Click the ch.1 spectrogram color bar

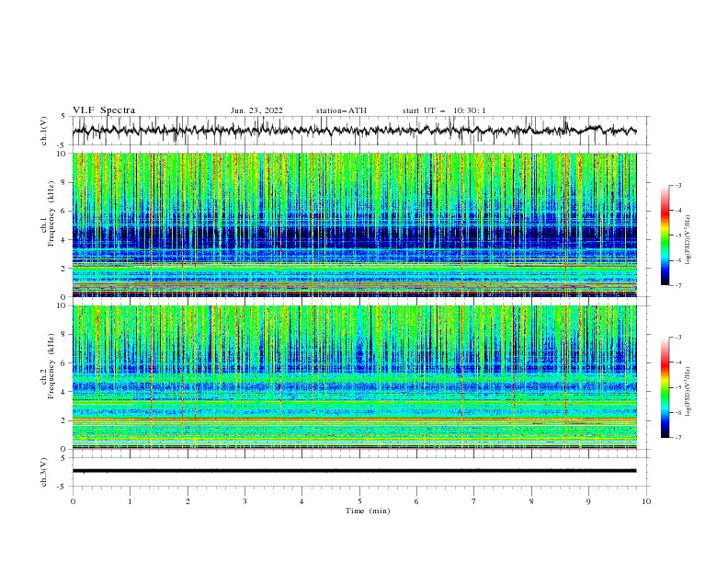click(665, 236)
